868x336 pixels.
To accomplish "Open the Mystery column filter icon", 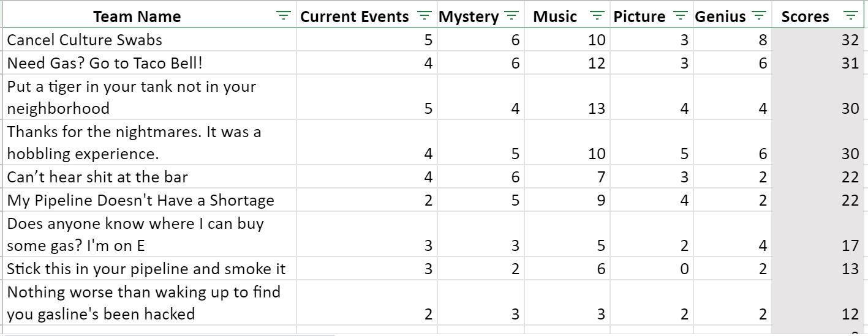I will 511,17.
